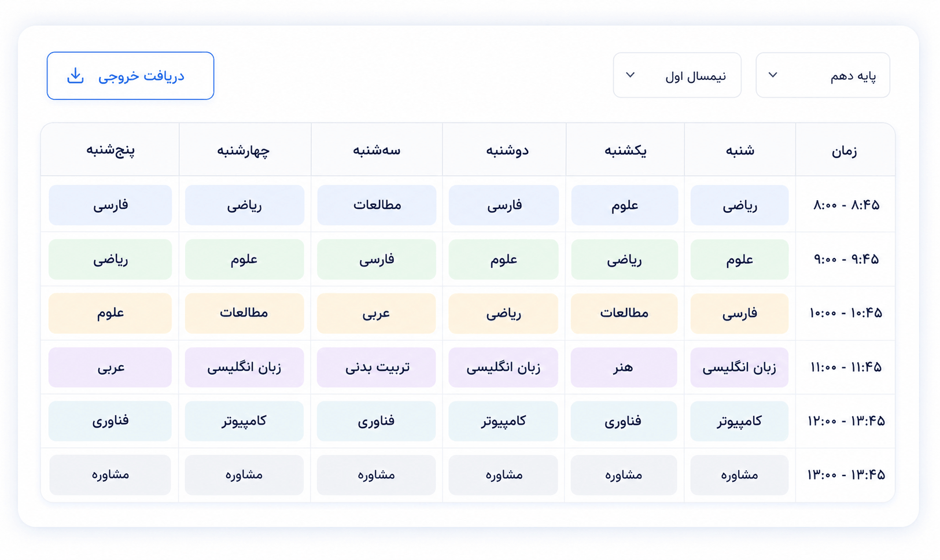
Task: Click the chevron arrow in نیمسال اول dropdown
Action: click(631, 75)
